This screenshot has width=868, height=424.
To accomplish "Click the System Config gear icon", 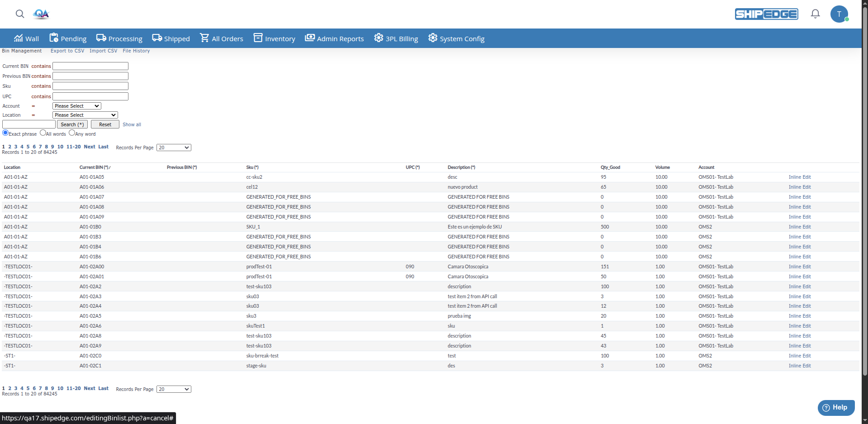I will point(433,38).
